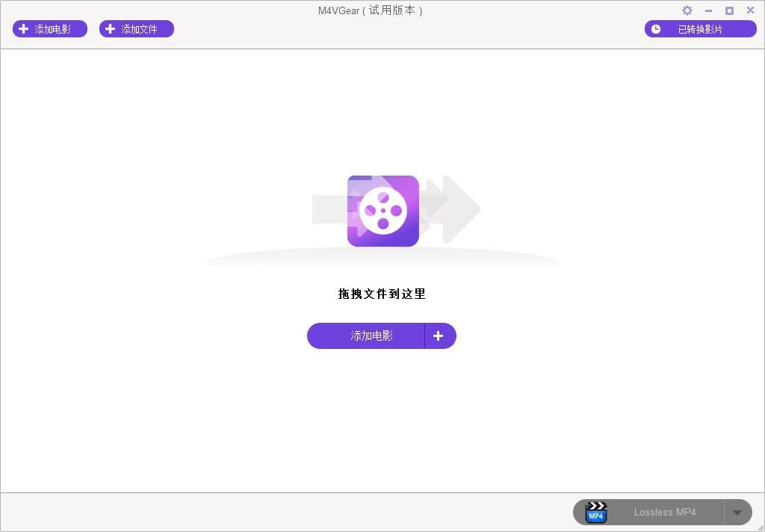
Task: Click the 添加文件 button in the toolbar
Action: pos(136,28)
